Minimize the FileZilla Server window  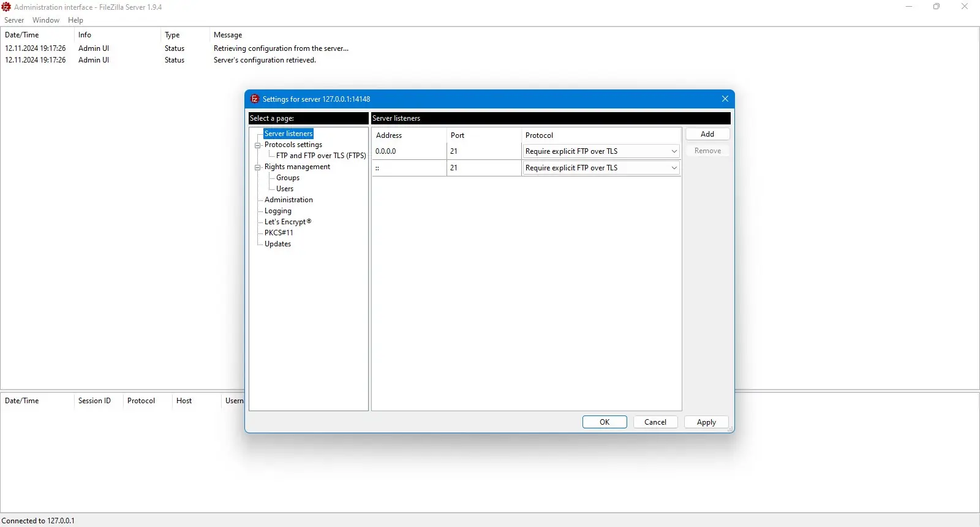point(909,7)
